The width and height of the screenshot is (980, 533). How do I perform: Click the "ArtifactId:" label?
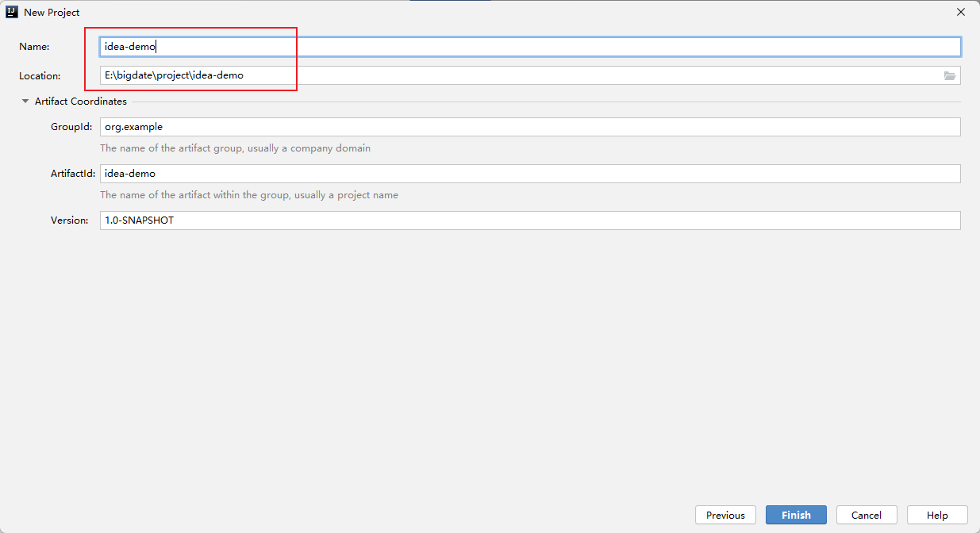(73, 174)
